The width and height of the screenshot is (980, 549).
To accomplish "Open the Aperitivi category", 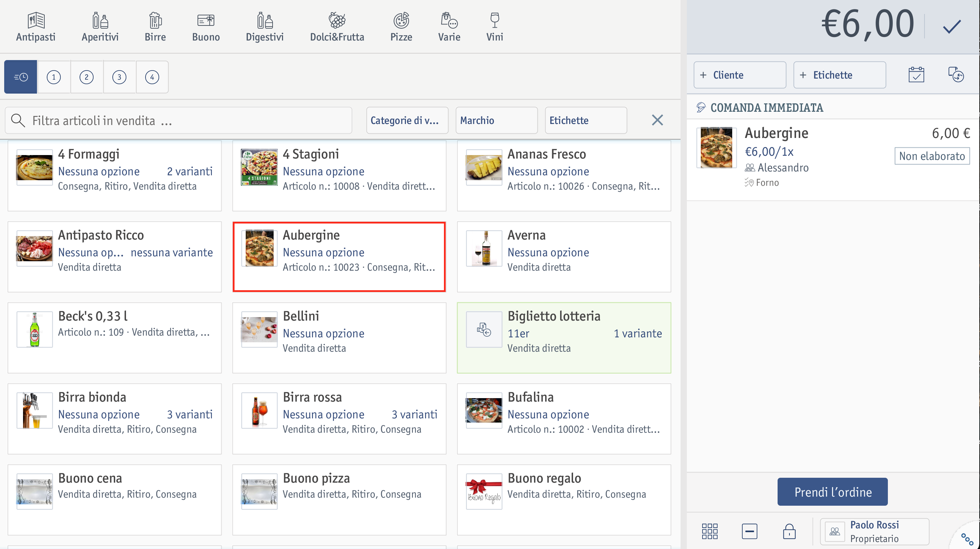I will 100,27.
